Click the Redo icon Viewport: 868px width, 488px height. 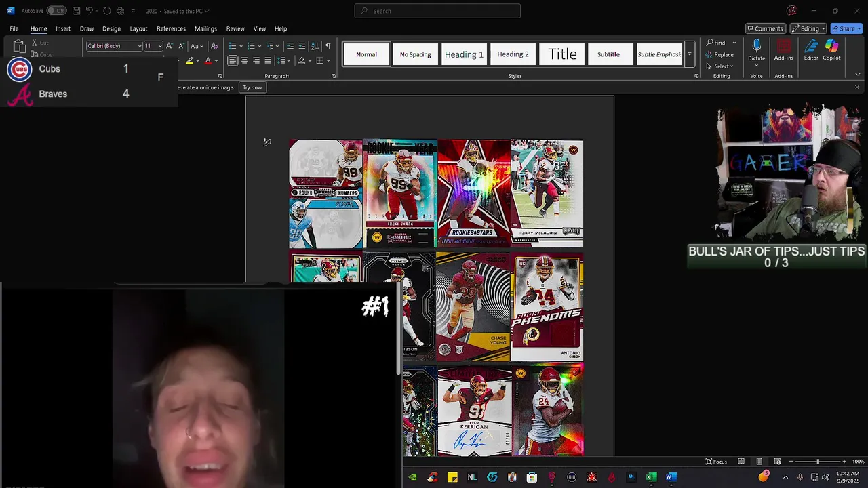pos(107,11)
